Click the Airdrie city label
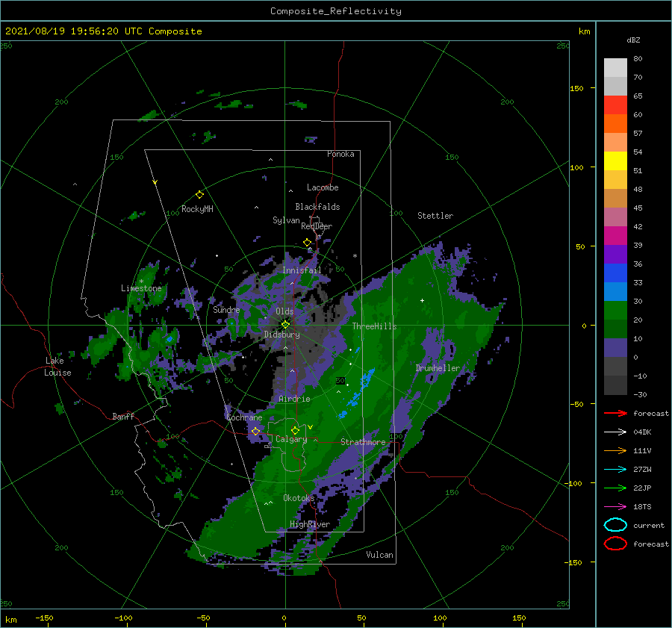The width and height of the screenshot is (672, 628). (x=294, y=399)
